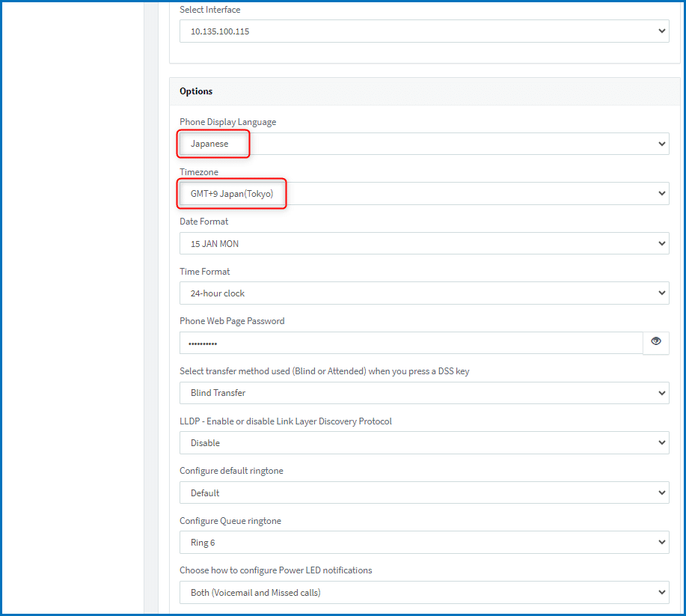Show password with the eye icon
Image resolution: width=686 pixels, height=616 pixels.
(656, 341)
